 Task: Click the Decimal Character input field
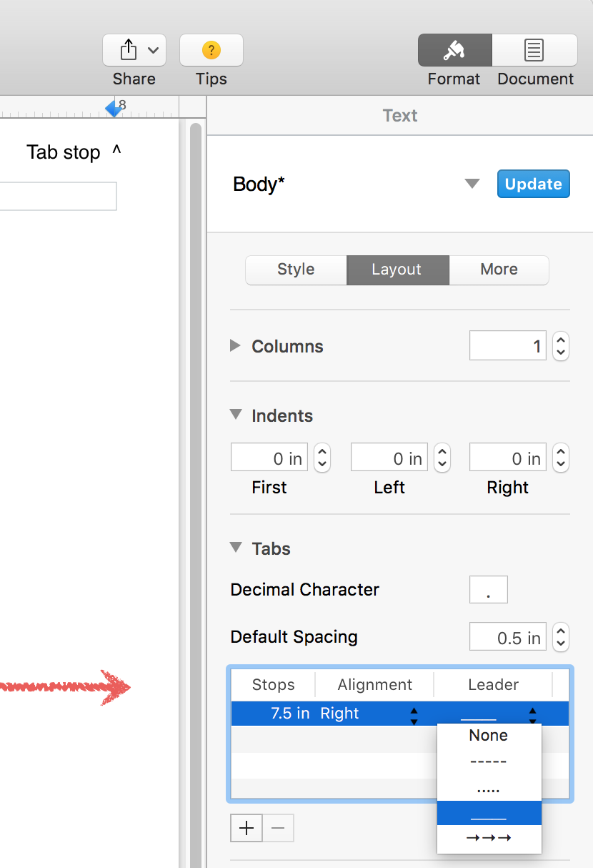[488, 590]
